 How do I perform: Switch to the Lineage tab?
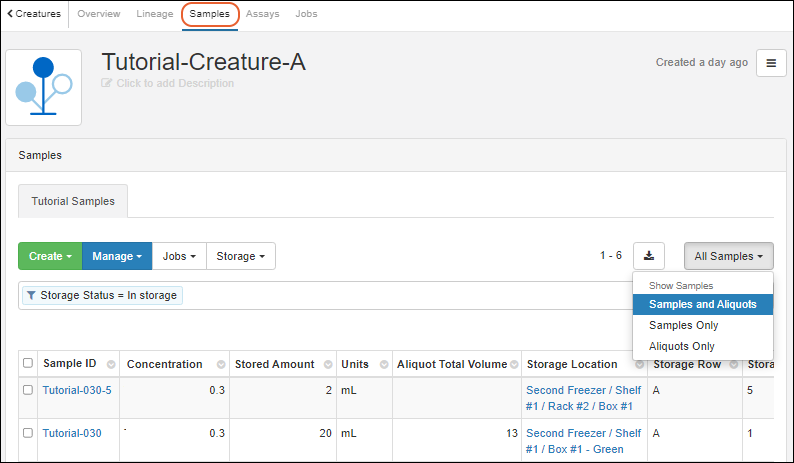coord(154,14)
